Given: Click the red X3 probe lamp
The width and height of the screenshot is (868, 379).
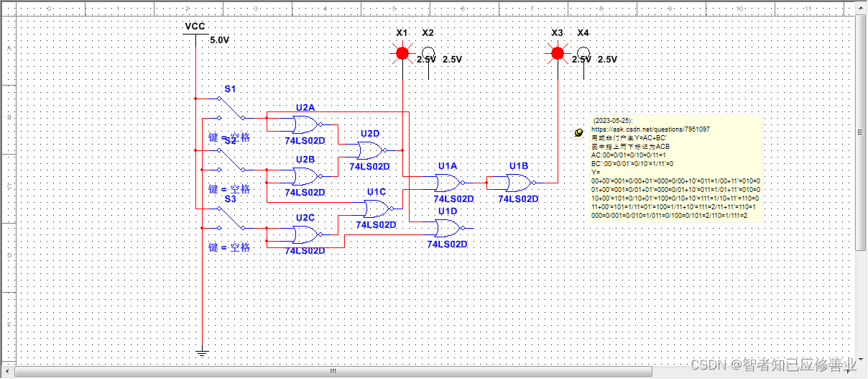Looking at the screenshot, I should pos(557,52).
